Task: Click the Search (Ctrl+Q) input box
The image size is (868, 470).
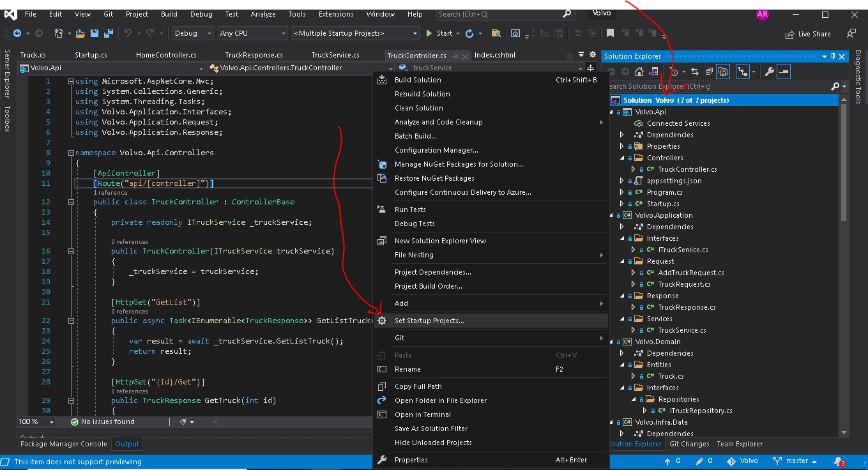Action: tap(498, 14)
